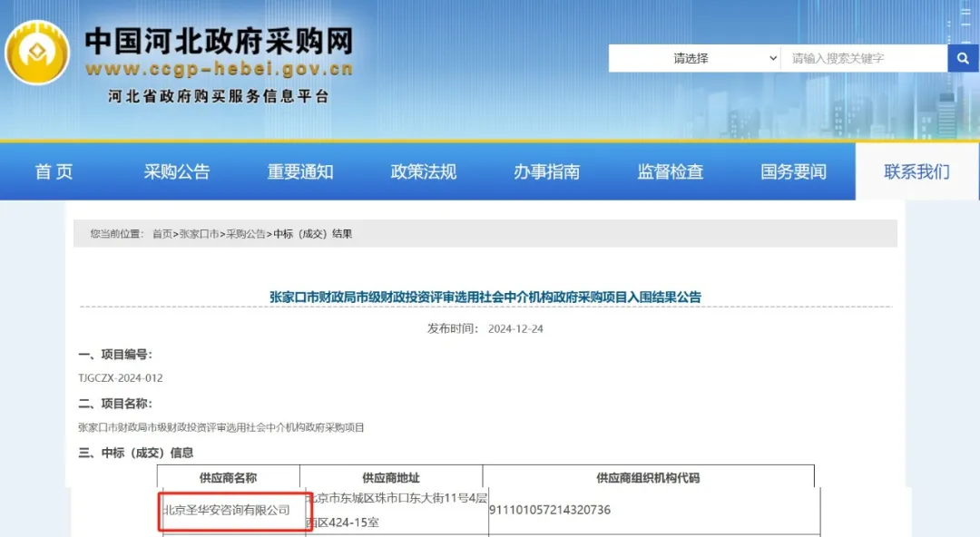Click the www.ccgp-hebei.gov.cn URL text
This screenshot has height=537, width=980.
click(220, 69)
